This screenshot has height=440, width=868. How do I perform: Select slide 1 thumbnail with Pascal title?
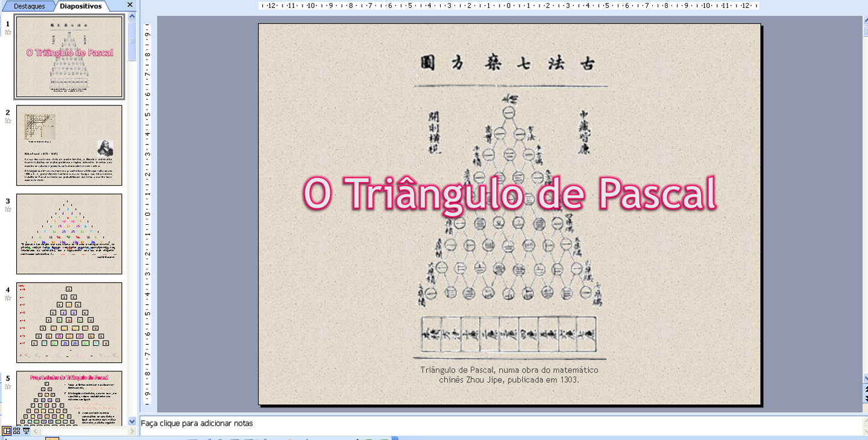coord(69,57)
